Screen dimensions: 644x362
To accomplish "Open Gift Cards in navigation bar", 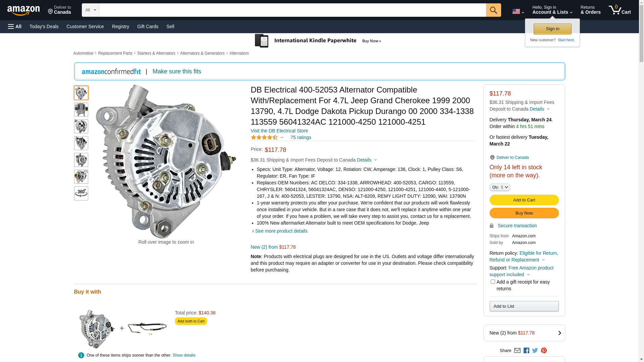I will pos(148,26).
